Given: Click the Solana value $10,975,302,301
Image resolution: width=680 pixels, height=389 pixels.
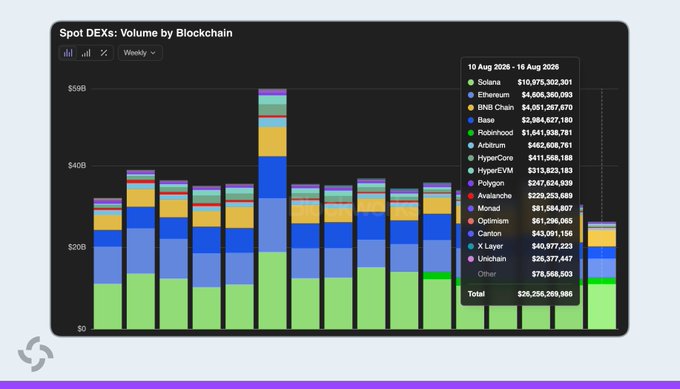Looking at the screenshot, I should 545,82.
